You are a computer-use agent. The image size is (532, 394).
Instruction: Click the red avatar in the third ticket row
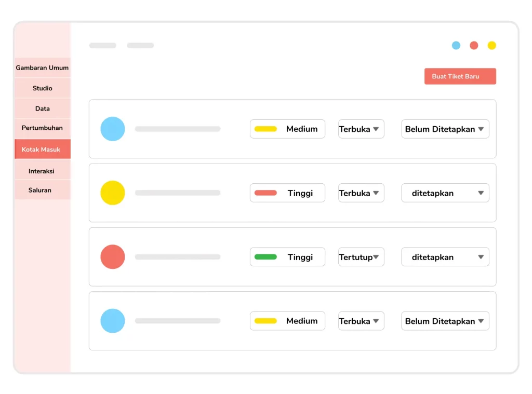(113, 257)
